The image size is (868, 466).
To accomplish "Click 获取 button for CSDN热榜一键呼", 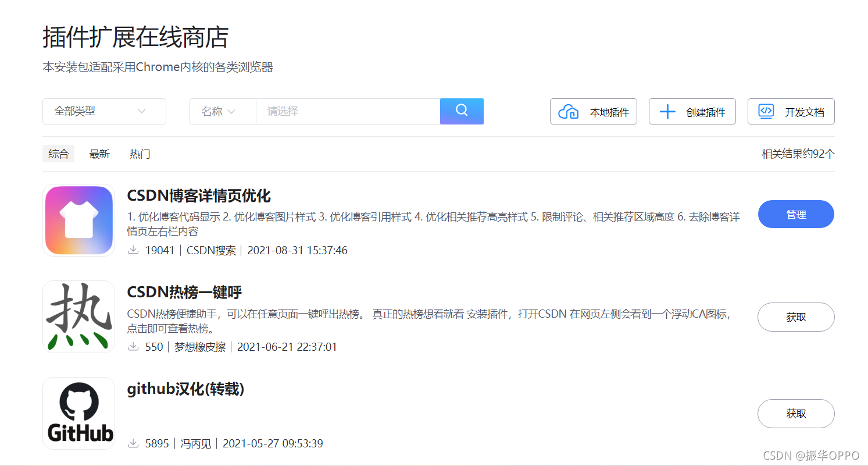I will pos(796,317).
